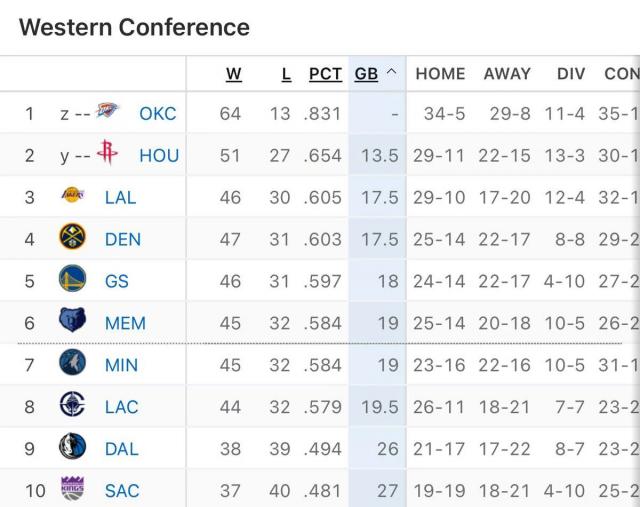Click the Dallas Mavericks logo icon

[73, 448]
